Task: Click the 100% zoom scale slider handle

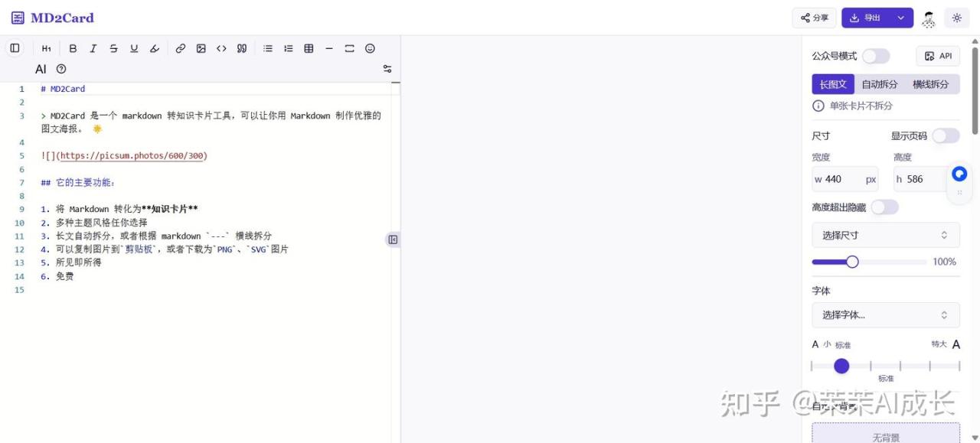Action: (852, 262)
